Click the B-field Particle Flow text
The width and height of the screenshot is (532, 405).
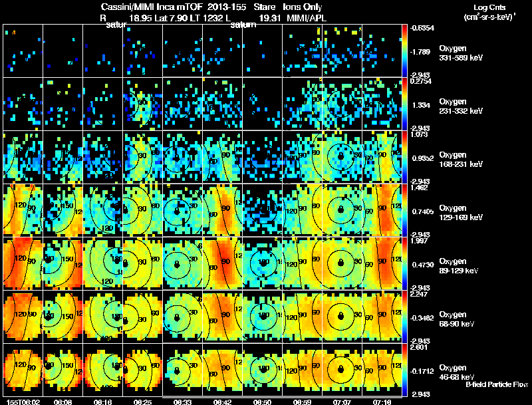pos(497,384)
